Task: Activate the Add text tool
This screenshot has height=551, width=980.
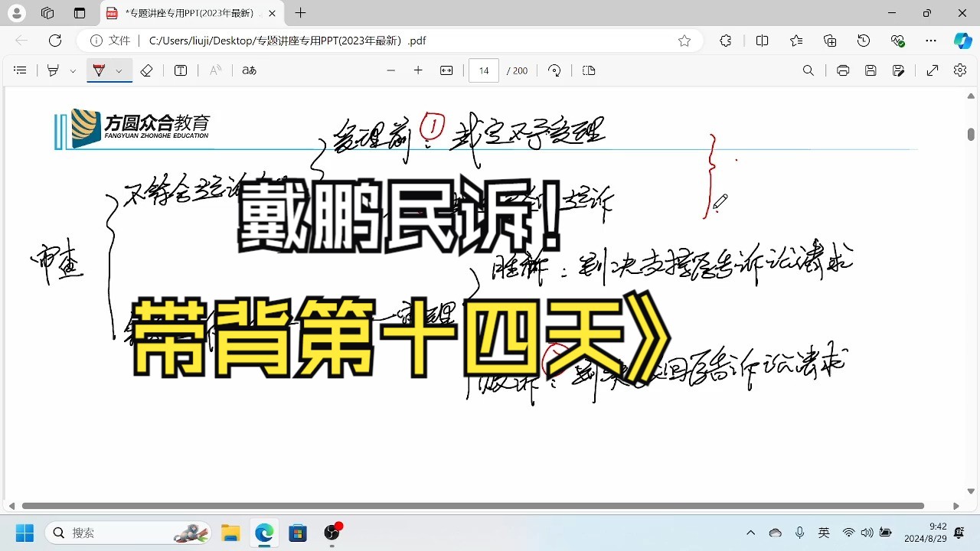Action: (181, 70)
